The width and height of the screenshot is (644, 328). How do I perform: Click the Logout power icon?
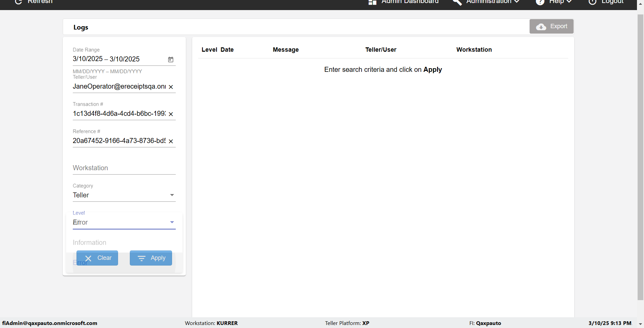[593, 2]
